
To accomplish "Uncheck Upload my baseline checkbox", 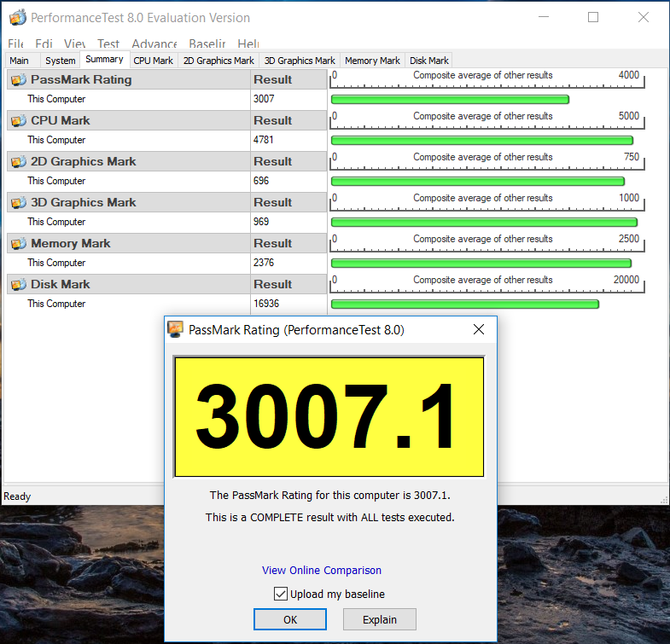I will point(280,594).
